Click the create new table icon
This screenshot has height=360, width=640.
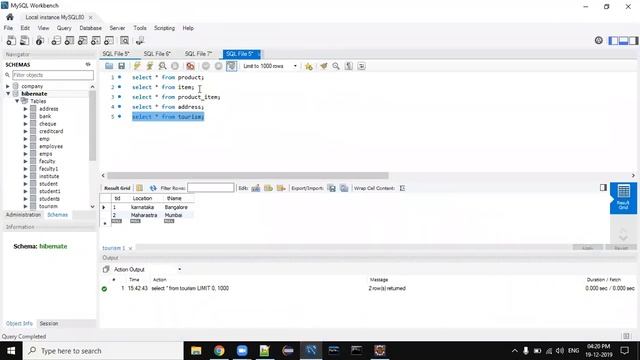click(x=69, y=40)
